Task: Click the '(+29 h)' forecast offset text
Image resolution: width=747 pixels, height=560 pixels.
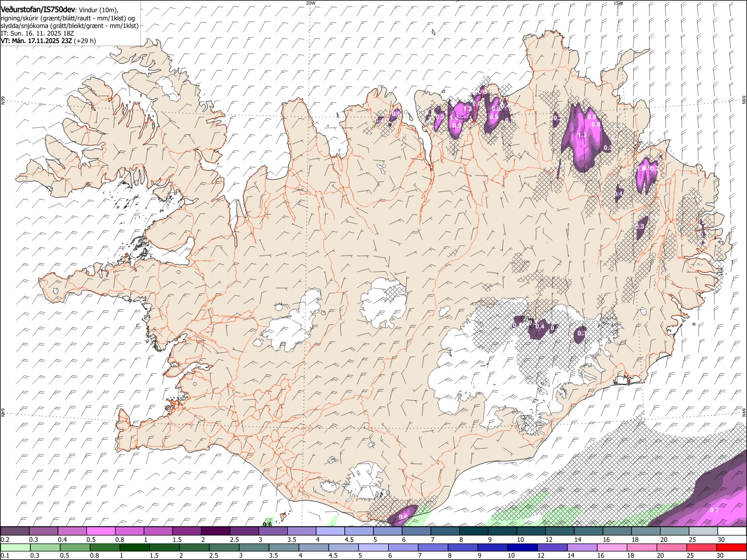Action: click(85, 41)
